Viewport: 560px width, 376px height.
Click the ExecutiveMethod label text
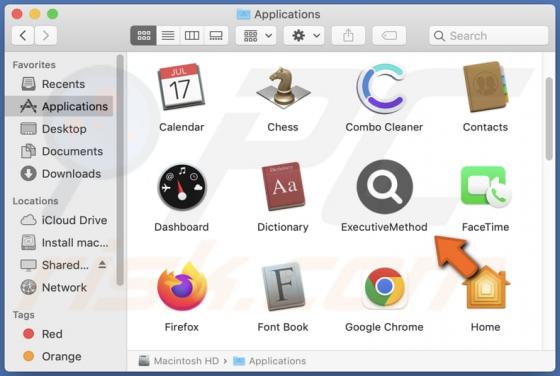(x=384, y=227)
